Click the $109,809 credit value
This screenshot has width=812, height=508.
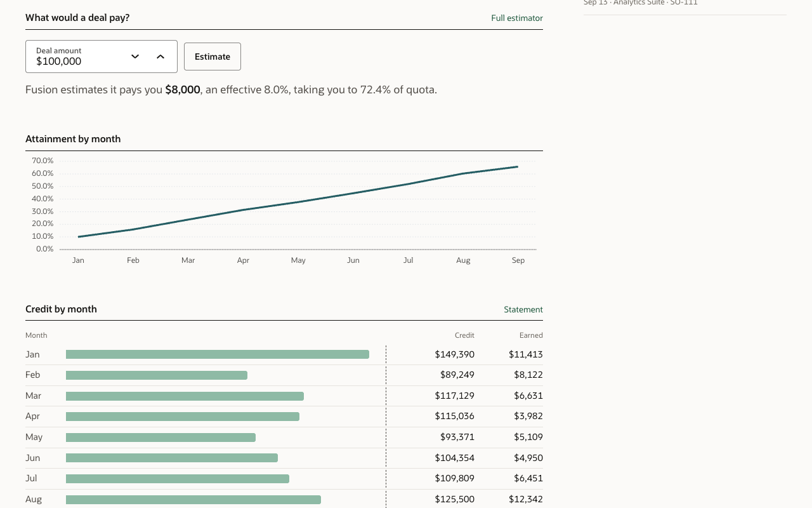click(x=454, y=478)
